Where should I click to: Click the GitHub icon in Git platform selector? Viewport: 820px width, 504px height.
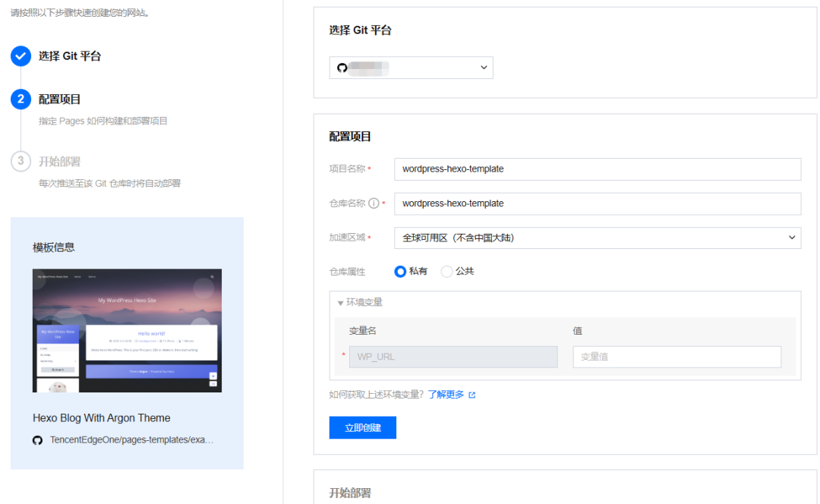tap(342, 68)
